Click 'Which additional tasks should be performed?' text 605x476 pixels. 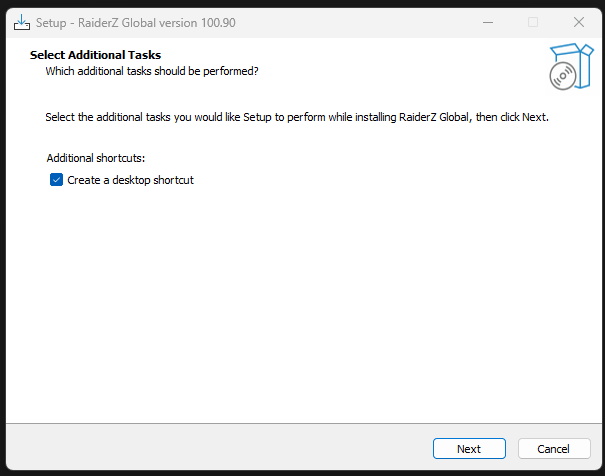152,71
